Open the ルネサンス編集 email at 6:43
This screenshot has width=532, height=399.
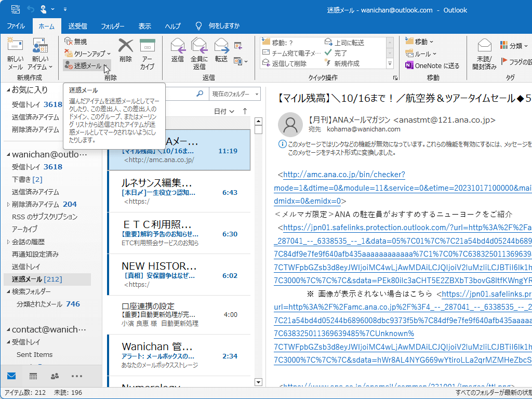[x=179, y=192]
